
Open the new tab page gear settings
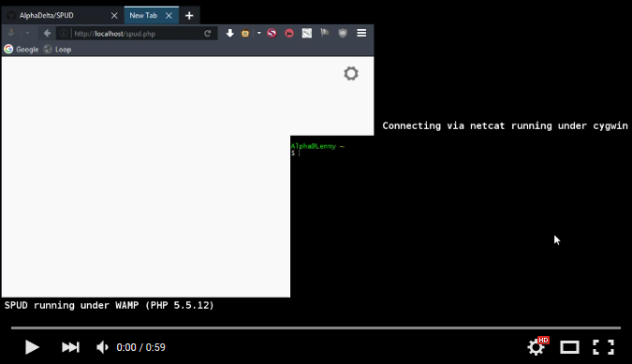351,73
